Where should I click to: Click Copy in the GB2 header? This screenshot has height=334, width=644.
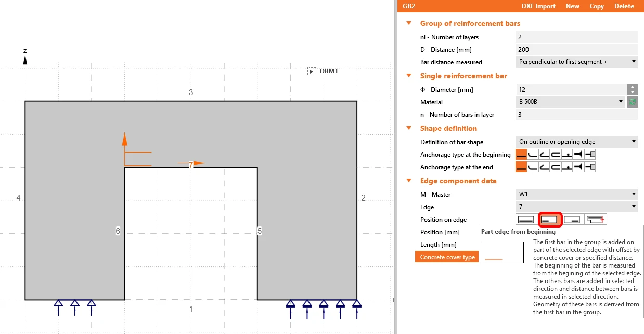click(x=597, y=6)
